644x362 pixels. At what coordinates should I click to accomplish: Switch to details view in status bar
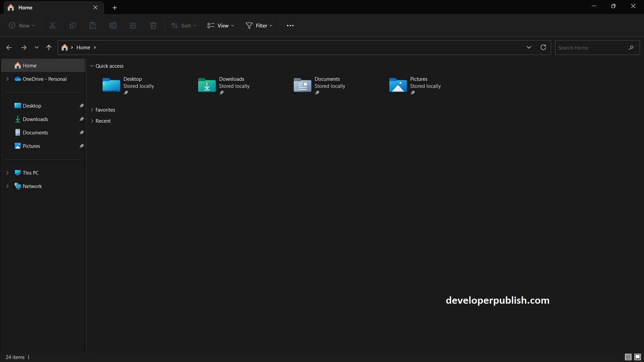click(628, 357)
